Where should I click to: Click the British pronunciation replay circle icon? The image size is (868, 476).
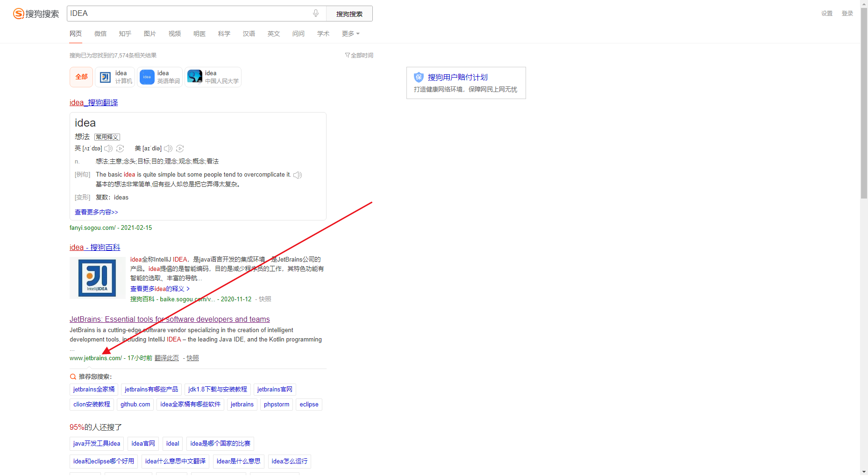120,149
